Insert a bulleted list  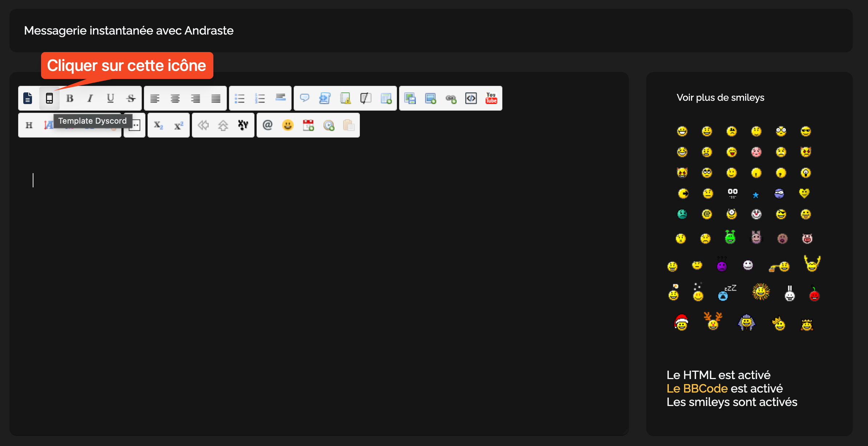(x=240, y=98)
